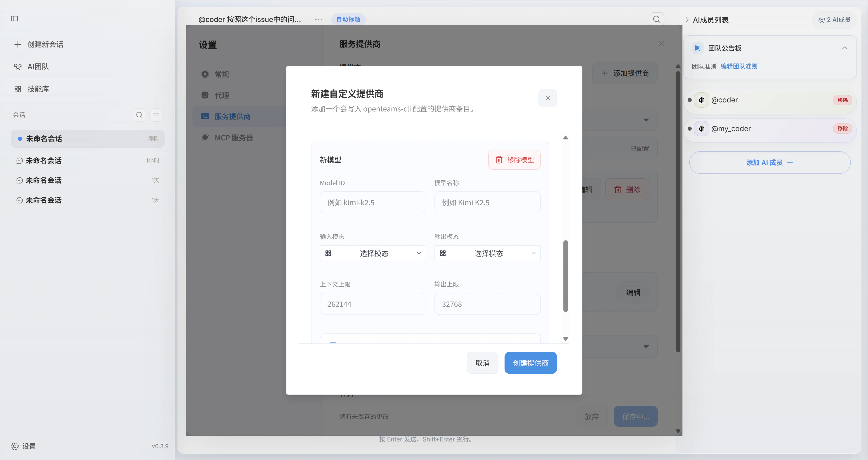Click the conversation search icon

139,115
